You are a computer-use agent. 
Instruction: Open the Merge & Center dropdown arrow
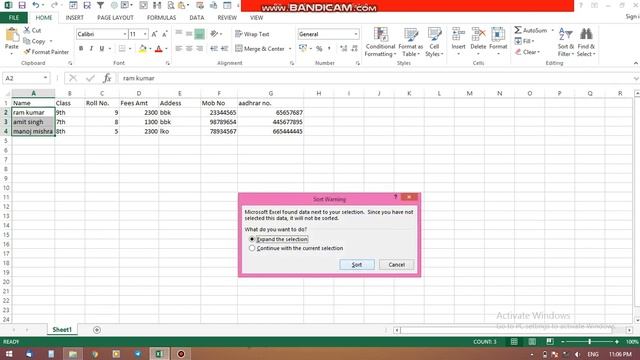pyautogui.click(x=290, y=49)
